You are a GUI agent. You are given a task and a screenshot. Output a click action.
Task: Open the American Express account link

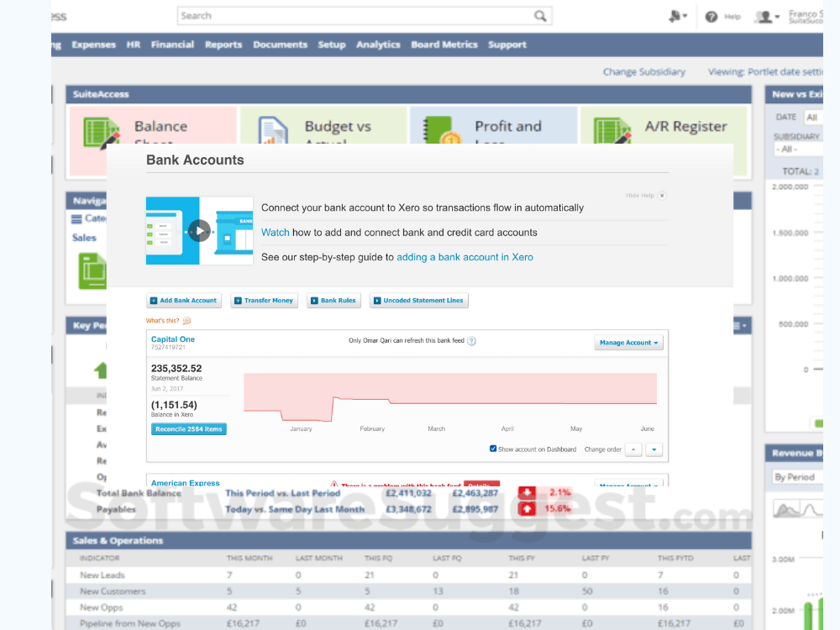[186, 483]
